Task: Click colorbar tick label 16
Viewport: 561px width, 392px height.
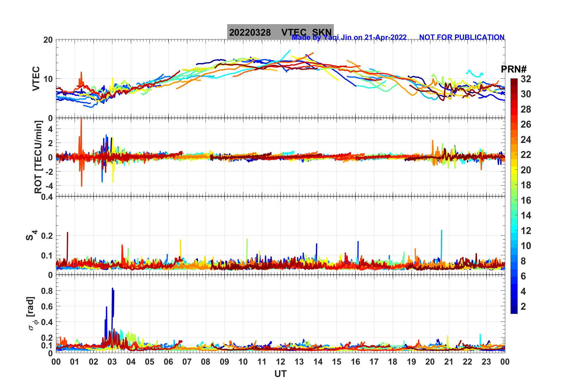Action: (x=526, y=200)
